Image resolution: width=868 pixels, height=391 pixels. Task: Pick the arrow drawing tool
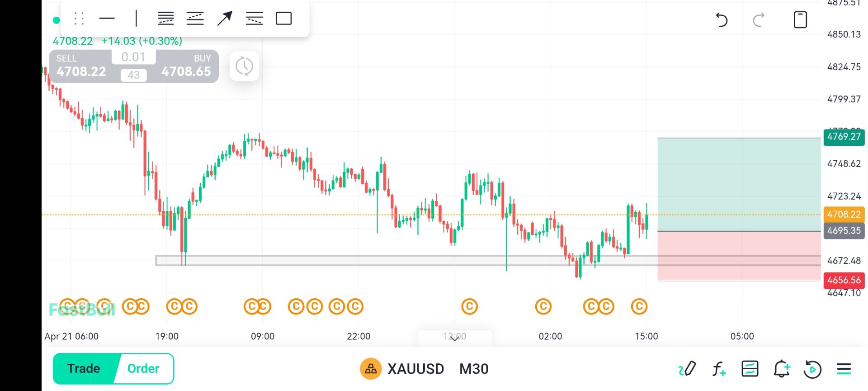tap(224, 19)
